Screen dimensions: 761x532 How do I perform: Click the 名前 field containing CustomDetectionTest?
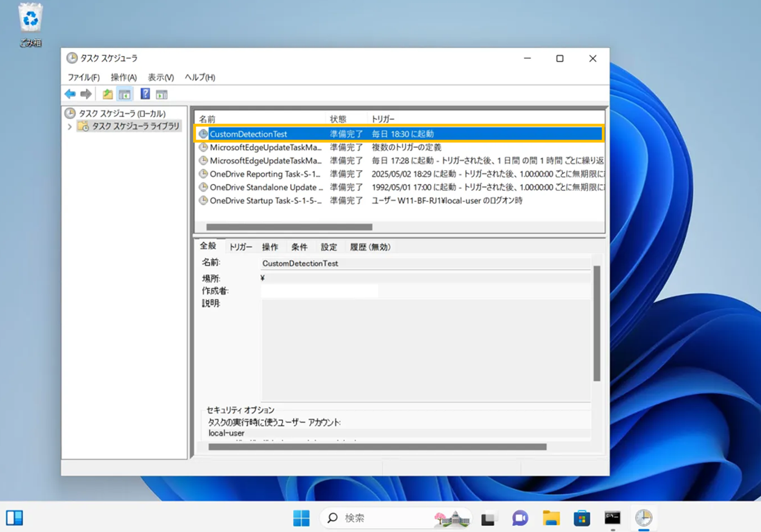coord(425,263)
